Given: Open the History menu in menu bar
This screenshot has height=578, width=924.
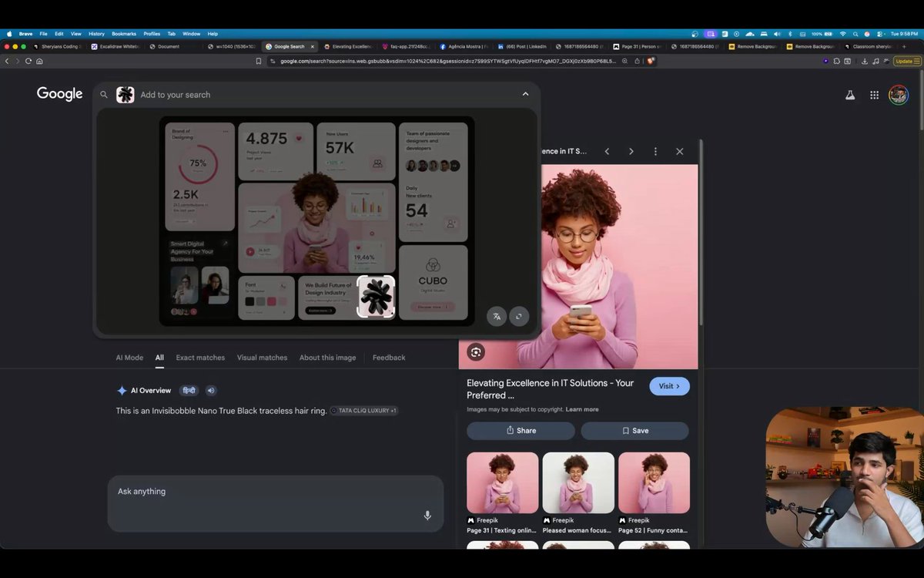Looking at the screenshot, I should (96, 34).
